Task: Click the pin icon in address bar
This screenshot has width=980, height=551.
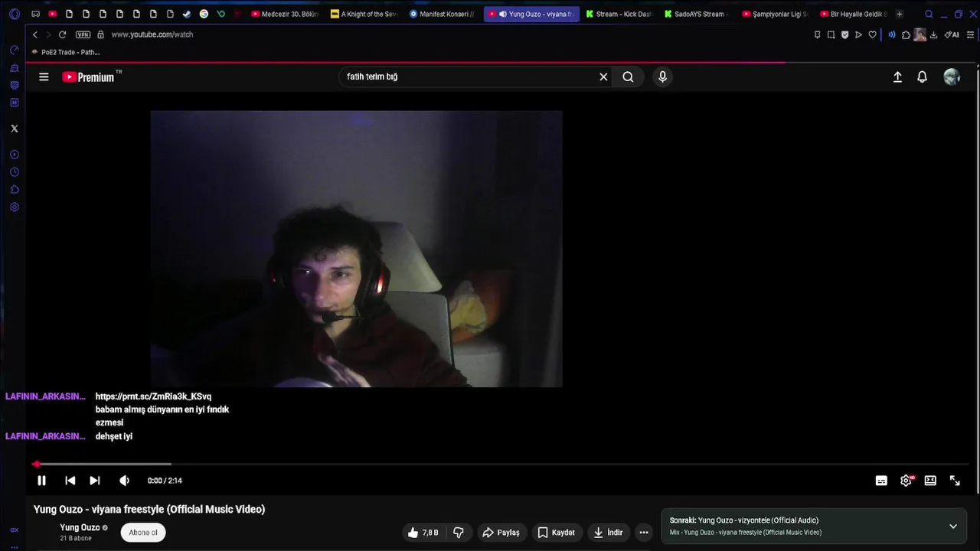Action: [x=818, y=34]
